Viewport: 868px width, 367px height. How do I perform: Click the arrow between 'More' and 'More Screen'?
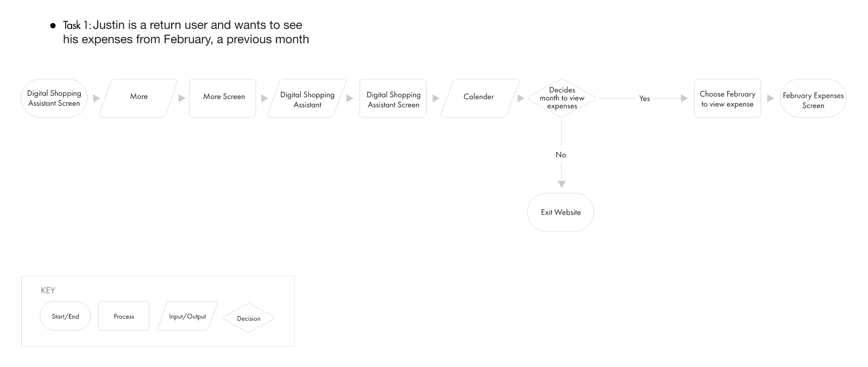coord(182,98)
